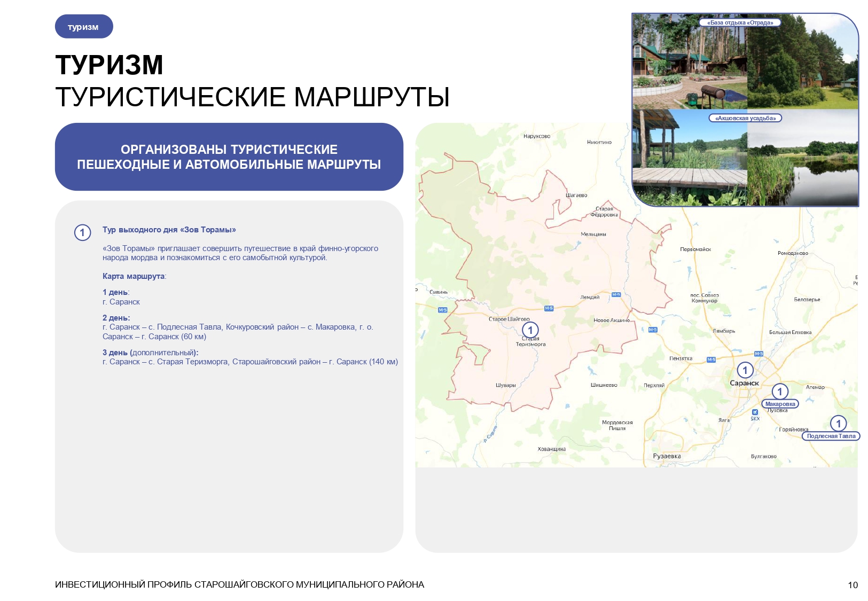Click the «2 день» heading
The height and width of the screenshot is (601, 868).
(x=116, y=318)
